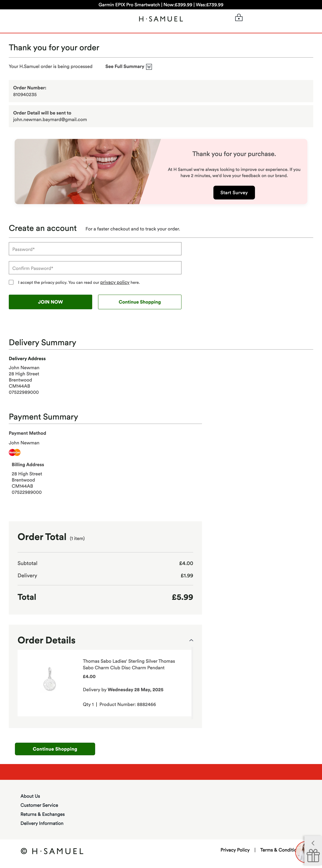Screen dimensions: 322x868
Task: Click bottom Continue Shopping button
Action: coord(55,749)
